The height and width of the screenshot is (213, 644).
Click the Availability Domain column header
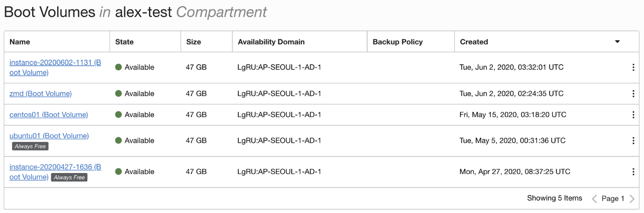271,42
